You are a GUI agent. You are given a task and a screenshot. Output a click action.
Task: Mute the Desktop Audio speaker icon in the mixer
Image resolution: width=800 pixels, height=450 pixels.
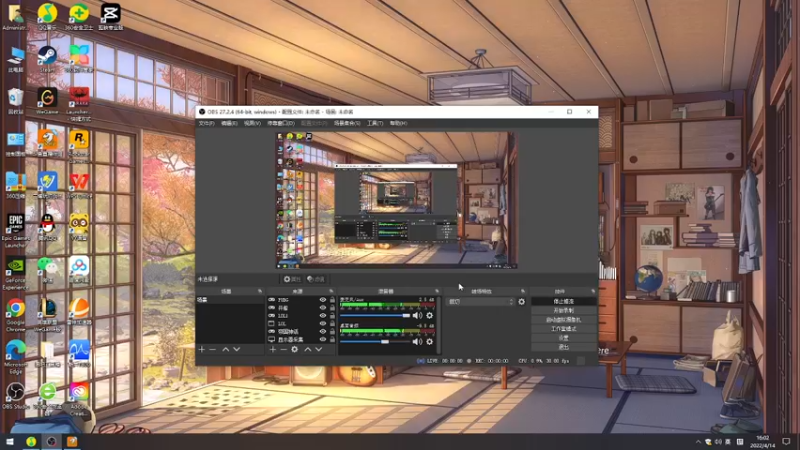[x=417, y=341]
